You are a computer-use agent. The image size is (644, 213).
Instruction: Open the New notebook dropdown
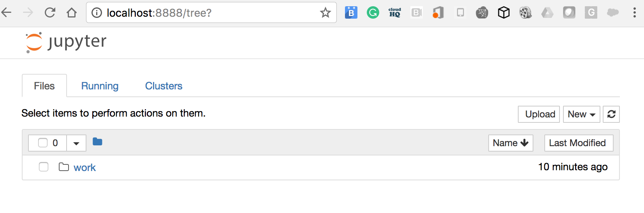[582, 114]
